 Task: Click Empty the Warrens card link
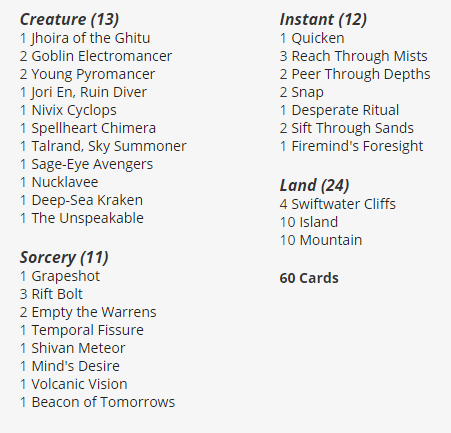[94, 312]
